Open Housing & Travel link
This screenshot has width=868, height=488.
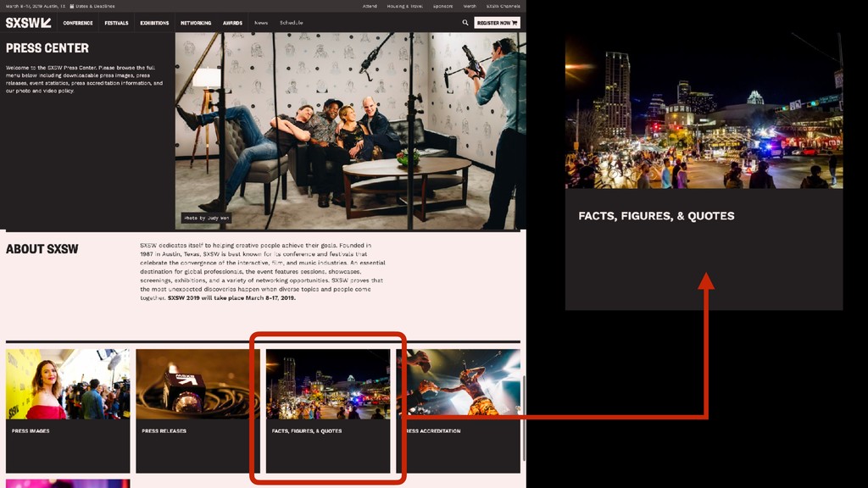(x=404, y=6)
